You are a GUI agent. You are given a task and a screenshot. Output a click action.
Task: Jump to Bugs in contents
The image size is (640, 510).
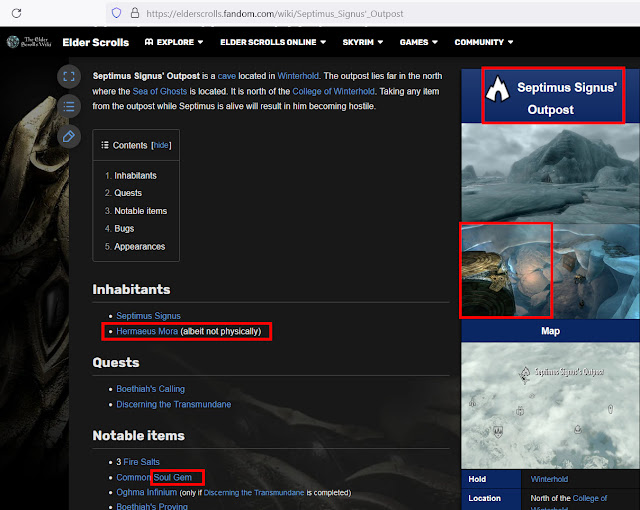(x=124, y=228)
